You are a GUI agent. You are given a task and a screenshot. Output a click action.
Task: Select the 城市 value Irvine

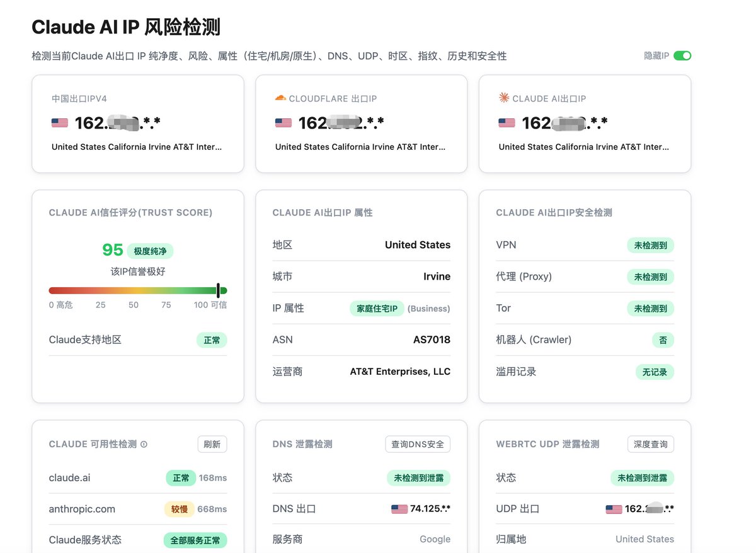click(x=437, y=276)
